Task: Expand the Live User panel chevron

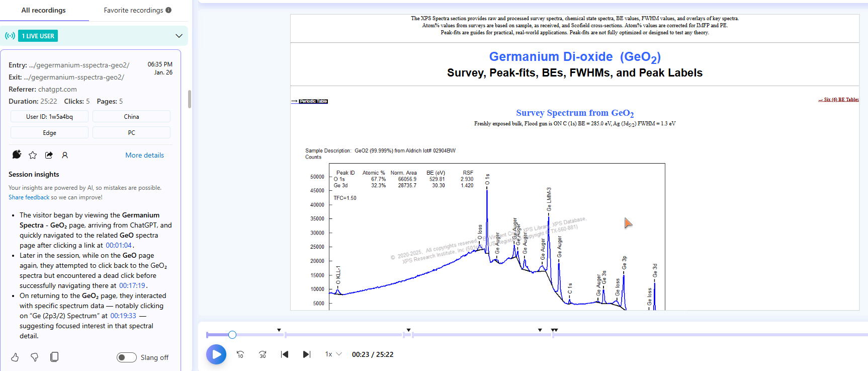Action: pyautogui.click(x=179, y=36)
